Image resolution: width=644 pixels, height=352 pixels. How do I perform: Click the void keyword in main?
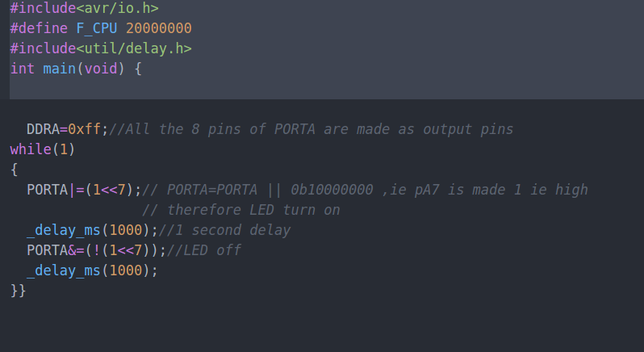click(101, 69)
